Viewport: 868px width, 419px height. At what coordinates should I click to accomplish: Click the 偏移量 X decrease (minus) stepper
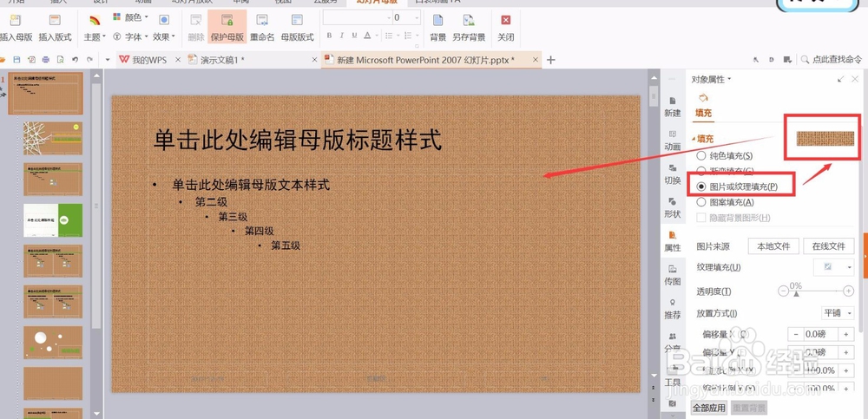click(795, 334)
